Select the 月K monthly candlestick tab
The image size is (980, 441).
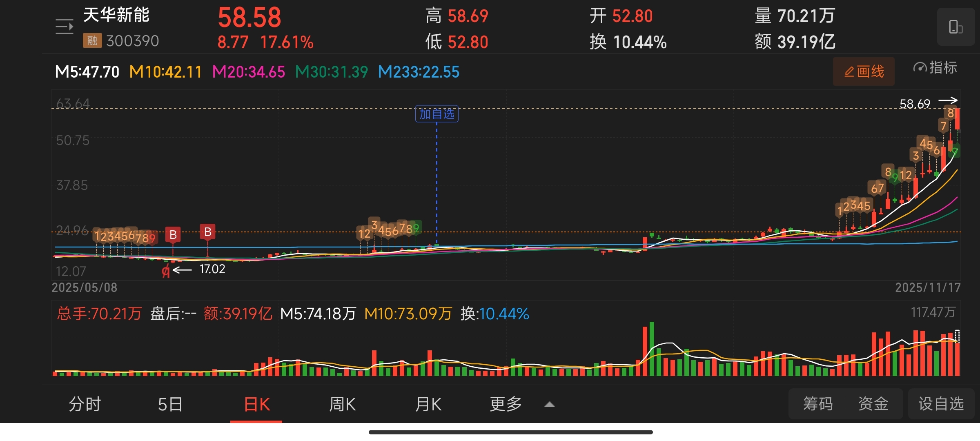click(x=428, y=404)
